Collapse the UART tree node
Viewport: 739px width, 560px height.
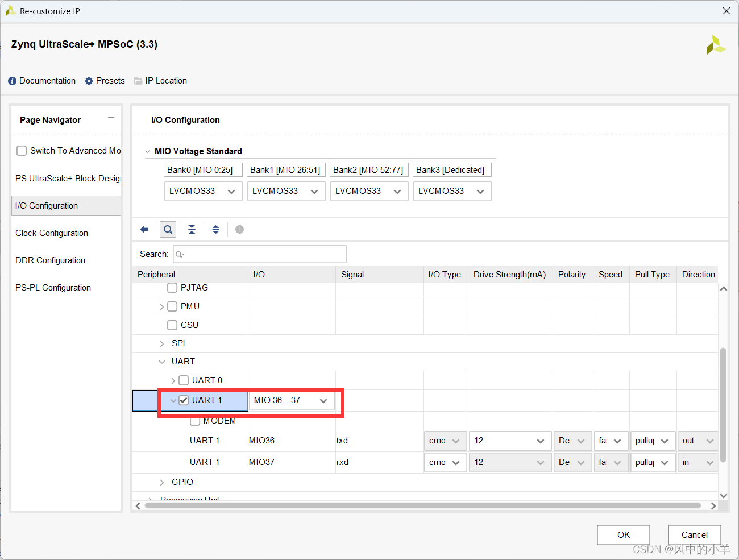point(162,362)
